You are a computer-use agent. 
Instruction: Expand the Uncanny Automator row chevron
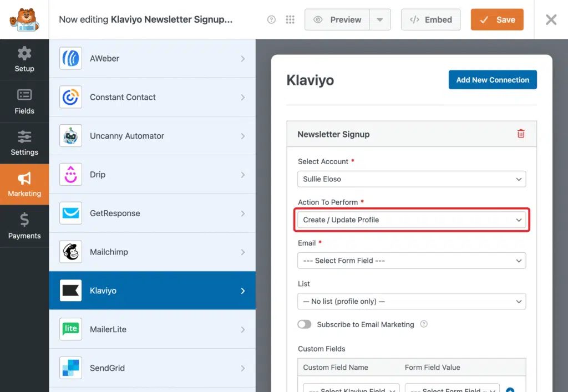click(x=243, y=136)
